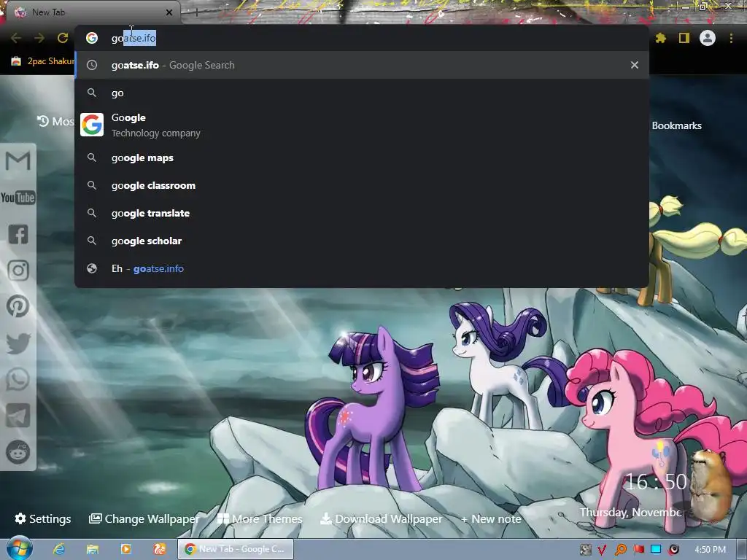Image resolution: width=747 pixels, height=560 pixels.
Task: Open Windows Explorer from the taskbar
Action: (93, 549)
